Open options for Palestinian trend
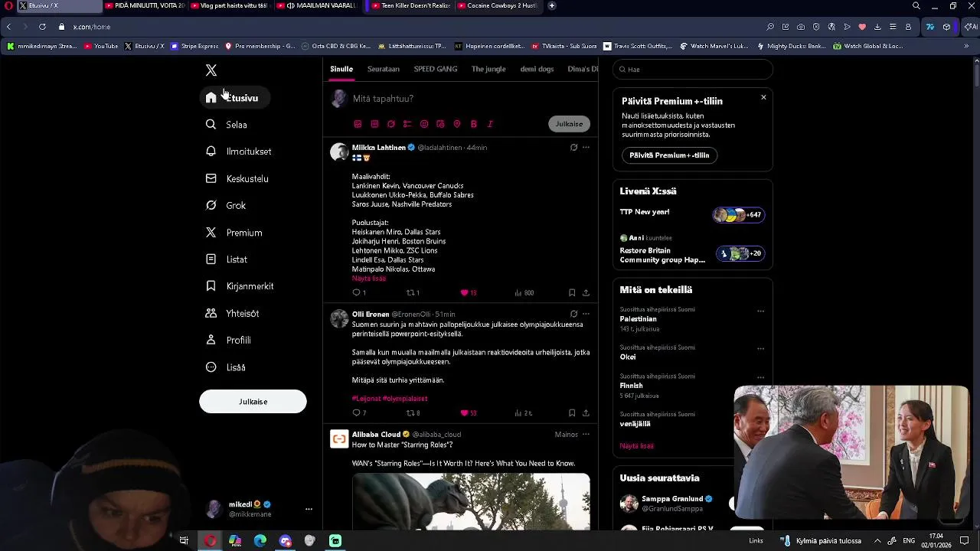Image resolution: width=980 pixels, height=551 pixels. tap(760, 311)
